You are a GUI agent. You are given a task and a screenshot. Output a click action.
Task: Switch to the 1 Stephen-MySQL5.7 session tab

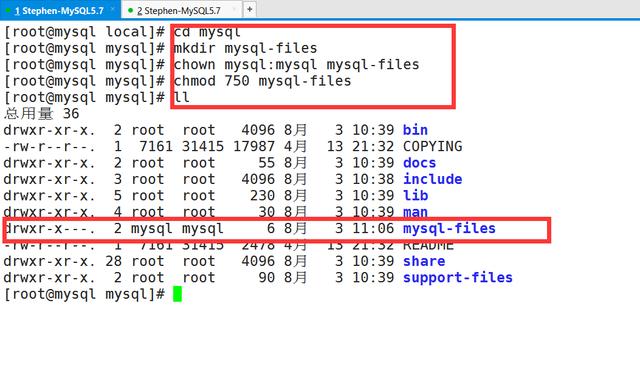60,10
